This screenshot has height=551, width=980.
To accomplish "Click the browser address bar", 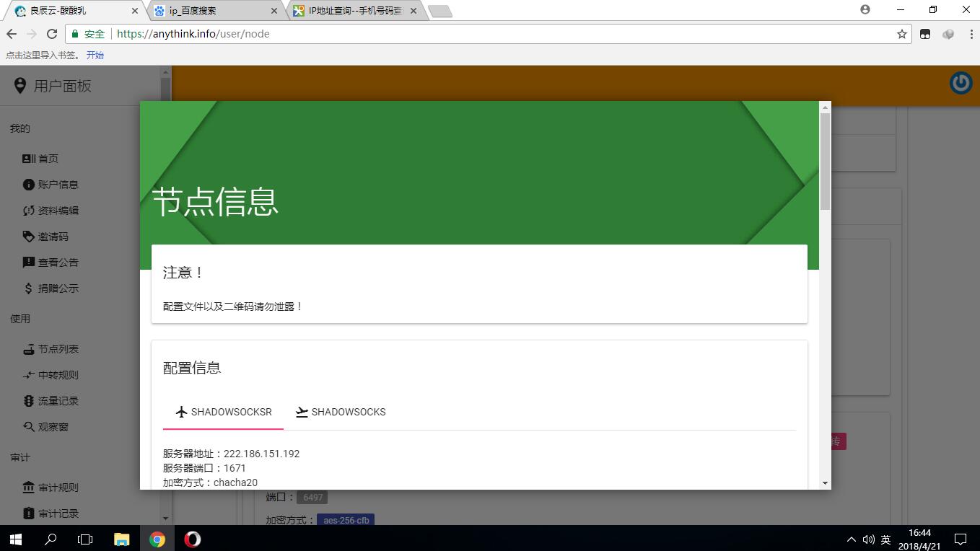I will coord(505,34).
